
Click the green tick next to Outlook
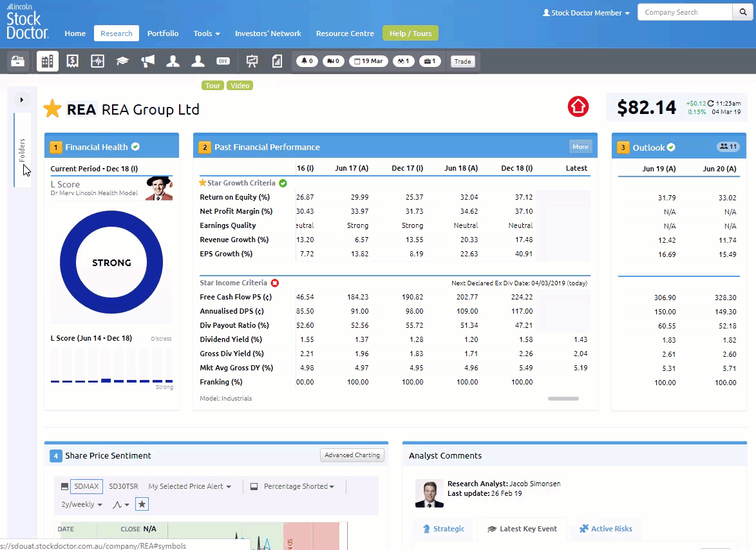click(x=671, y=147)
